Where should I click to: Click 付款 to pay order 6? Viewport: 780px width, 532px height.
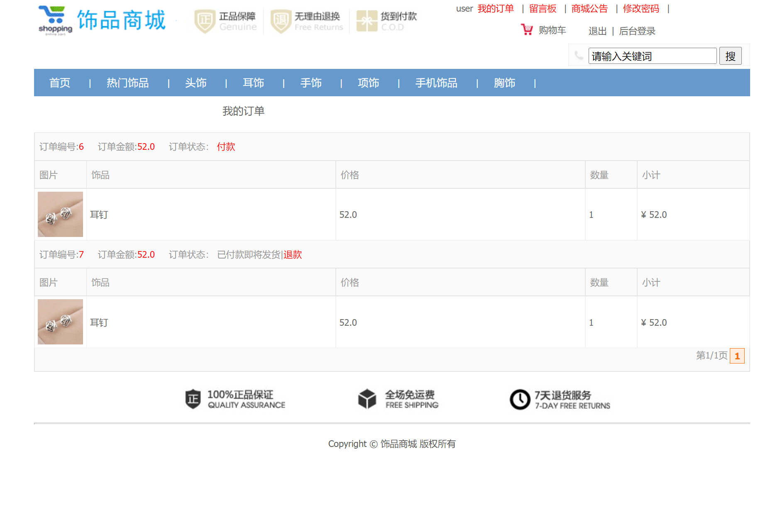[226, 147]
